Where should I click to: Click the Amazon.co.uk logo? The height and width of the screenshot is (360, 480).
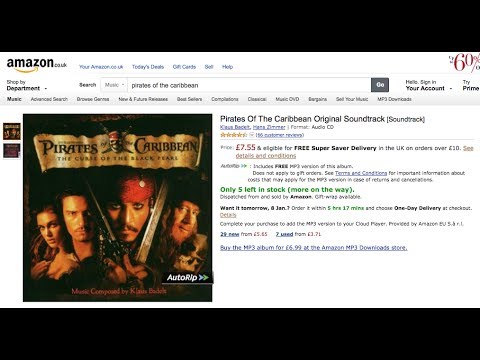click(x=37, y=65)
